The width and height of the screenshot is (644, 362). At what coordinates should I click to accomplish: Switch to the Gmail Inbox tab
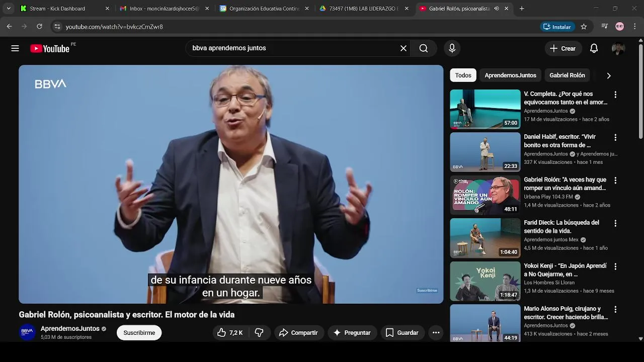click(165, 9)
